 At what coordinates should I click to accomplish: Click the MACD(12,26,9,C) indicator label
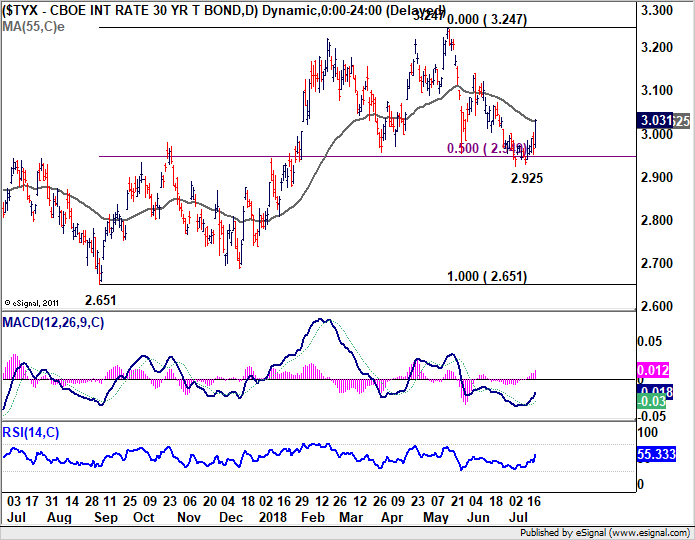(53, 322)
